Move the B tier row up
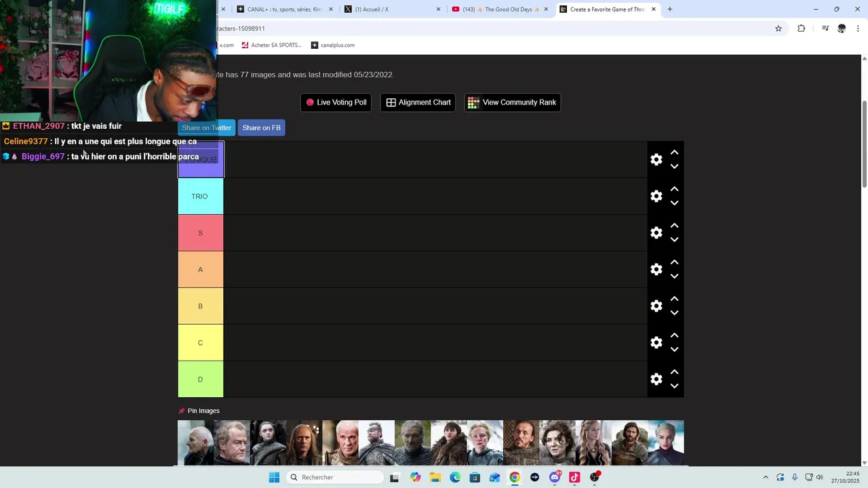Screen dimensions: 868x488 (x=674, y=299)
